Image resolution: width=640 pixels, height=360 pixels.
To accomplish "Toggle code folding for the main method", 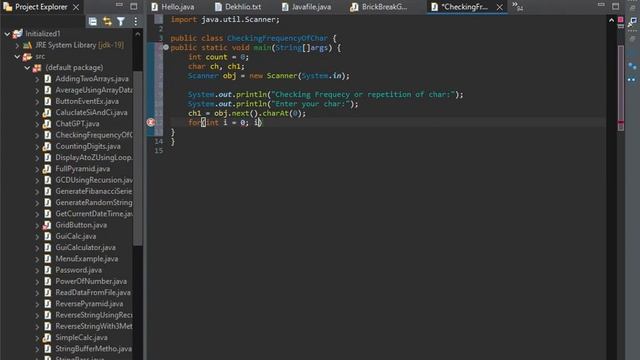I will tap(166, 47).
